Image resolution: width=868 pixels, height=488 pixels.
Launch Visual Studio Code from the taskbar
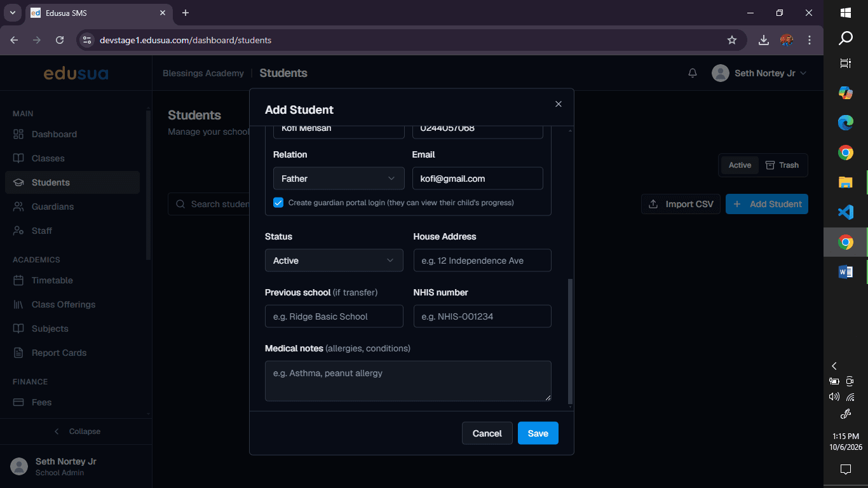click(846, 212)
